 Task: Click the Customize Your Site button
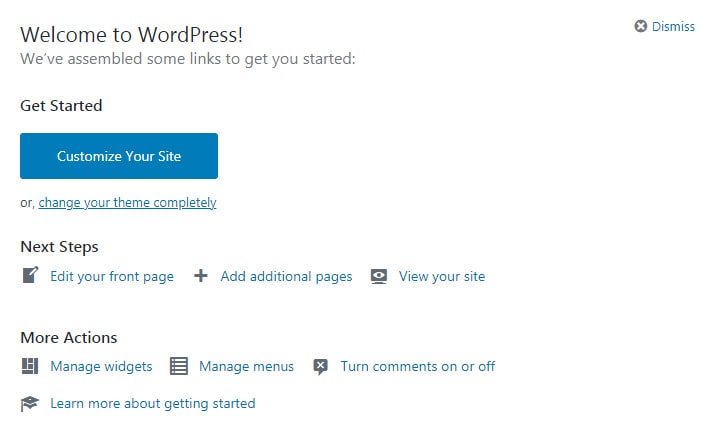pos(119,156)
